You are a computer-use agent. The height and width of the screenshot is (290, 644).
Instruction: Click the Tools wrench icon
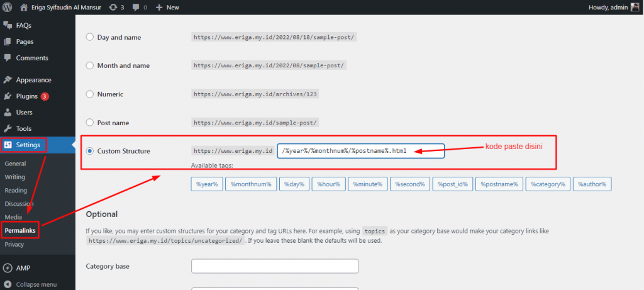pyautogui.click(x=8, y=128)
